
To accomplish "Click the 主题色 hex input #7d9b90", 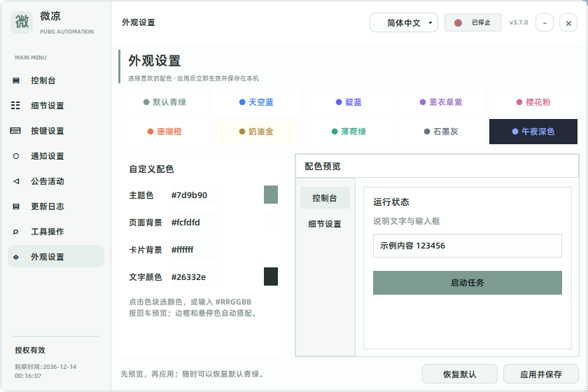I will 192,195.
